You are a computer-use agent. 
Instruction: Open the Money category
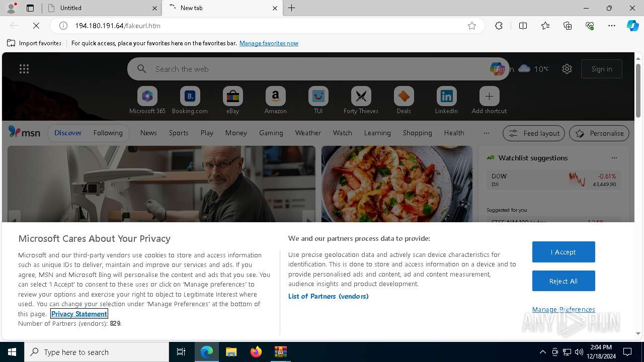(x=236, y=133)
